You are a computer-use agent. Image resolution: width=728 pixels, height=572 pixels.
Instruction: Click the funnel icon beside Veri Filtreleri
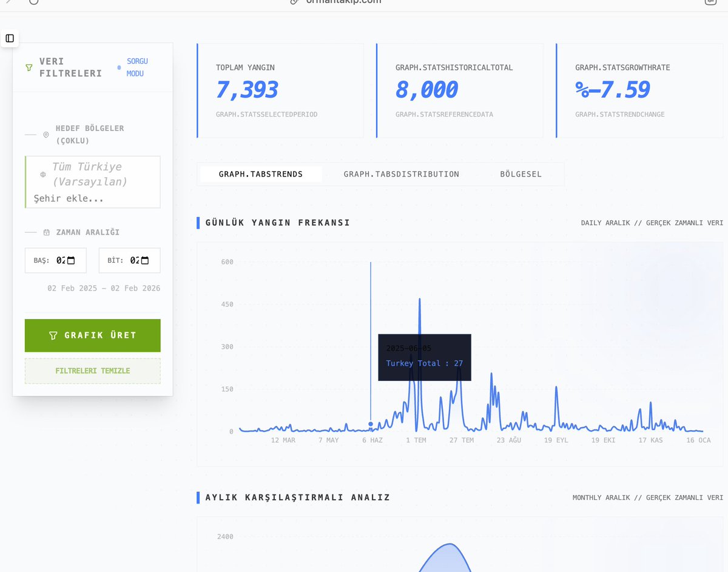29,67
